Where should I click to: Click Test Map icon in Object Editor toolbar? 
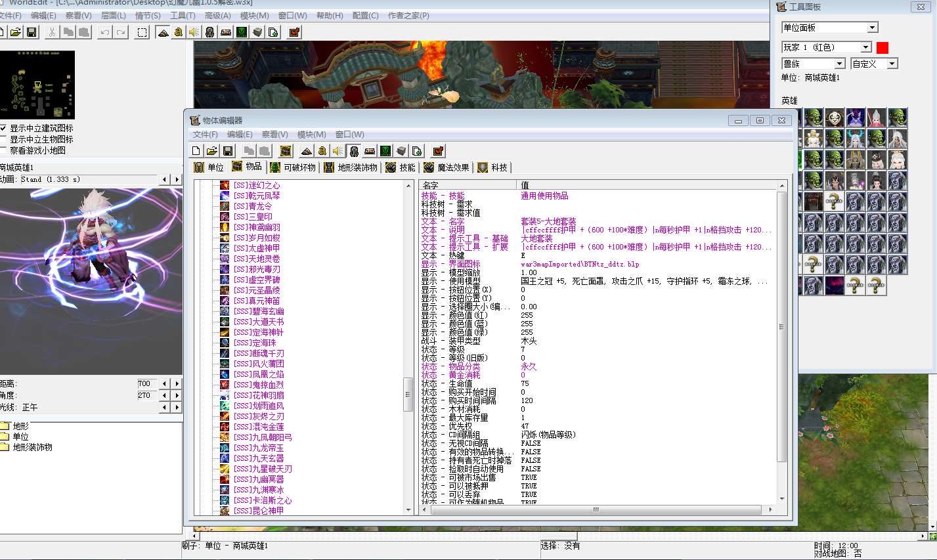438,150
